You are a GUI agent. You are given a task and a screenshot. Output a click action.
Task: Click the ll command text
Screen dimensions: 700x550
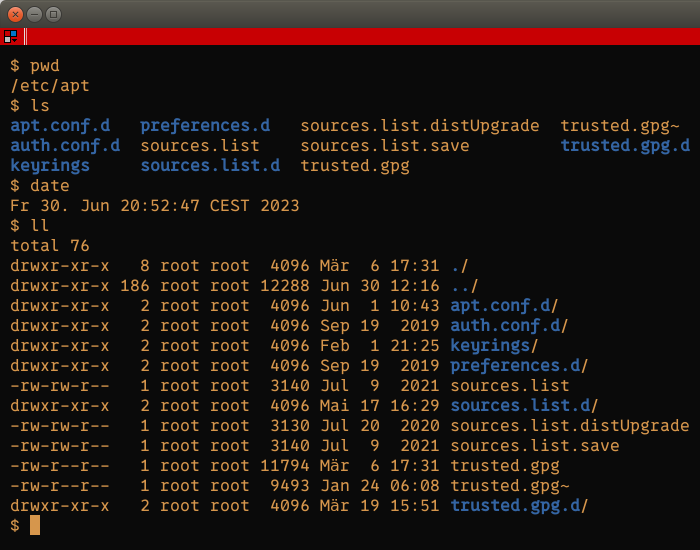pyautogui.click(x=40, y=225)
